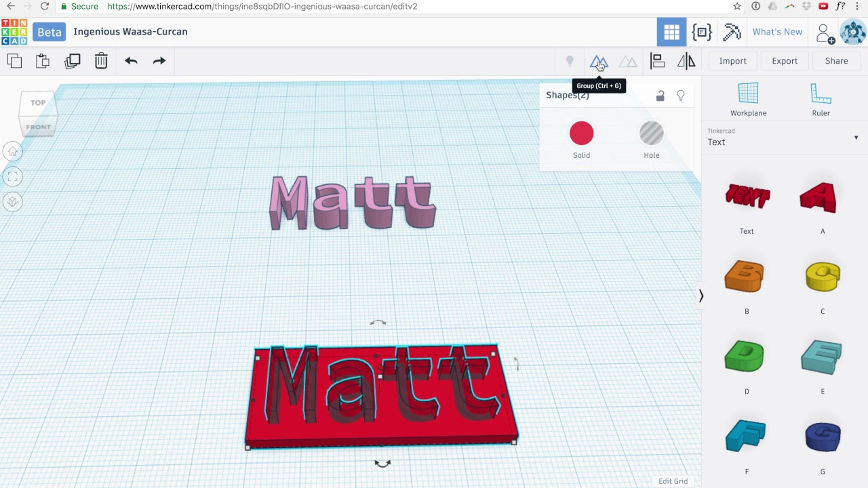Redo the last action
868x488 pixels.
[159, 61]
